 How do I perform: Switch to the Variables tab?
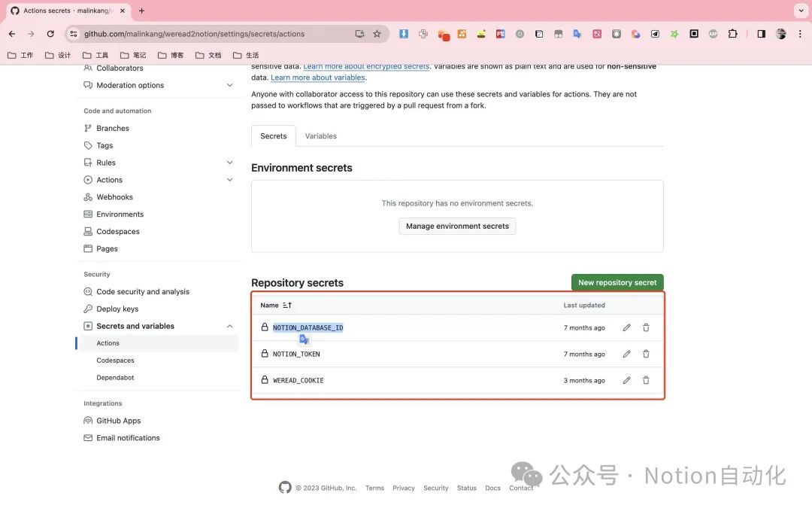(x=320, y=135)
